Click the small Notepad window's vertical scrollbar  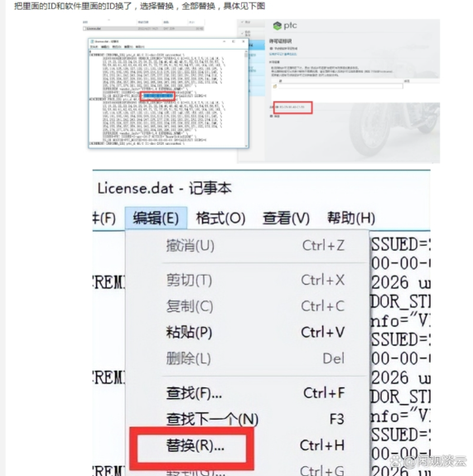click(x=246, y=99)
